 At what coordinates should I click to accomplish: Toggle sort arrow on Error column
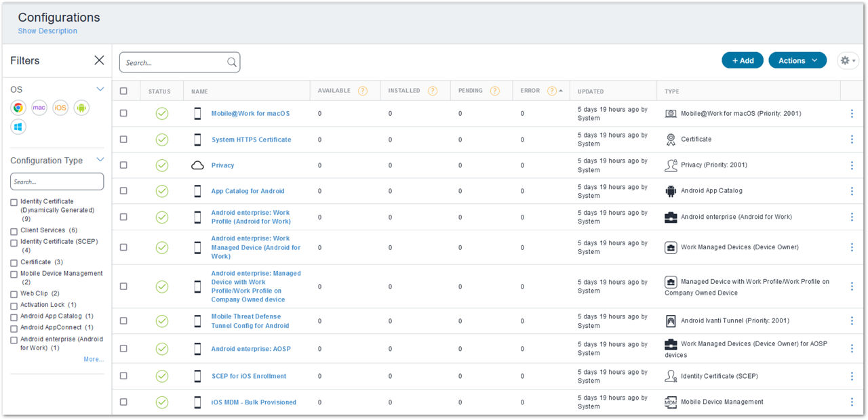(561, 91)
